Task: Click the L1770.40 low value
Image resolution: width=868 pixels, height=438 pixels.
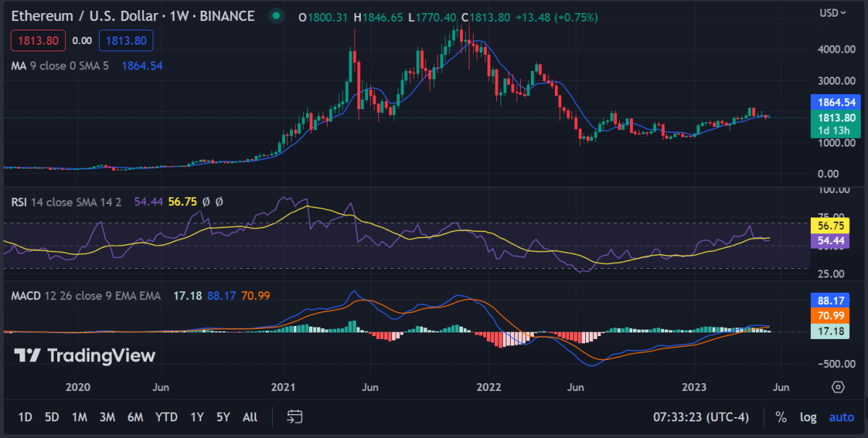Action: click(x=434, y=16)
